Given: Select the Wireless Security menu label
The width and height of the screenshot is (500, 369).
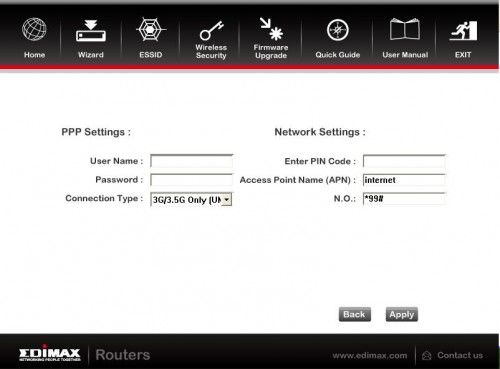Looking at the screenshot, I should (211, 52).
